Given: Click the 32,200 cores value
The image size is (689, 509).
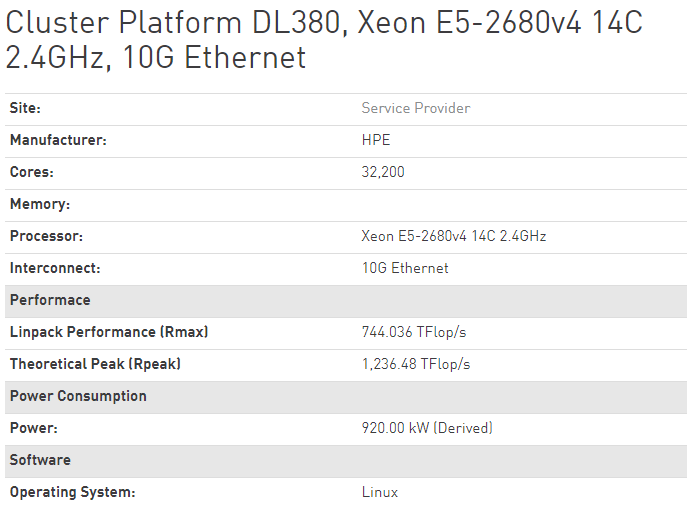Looking at the screenshot, I should 383,172.
